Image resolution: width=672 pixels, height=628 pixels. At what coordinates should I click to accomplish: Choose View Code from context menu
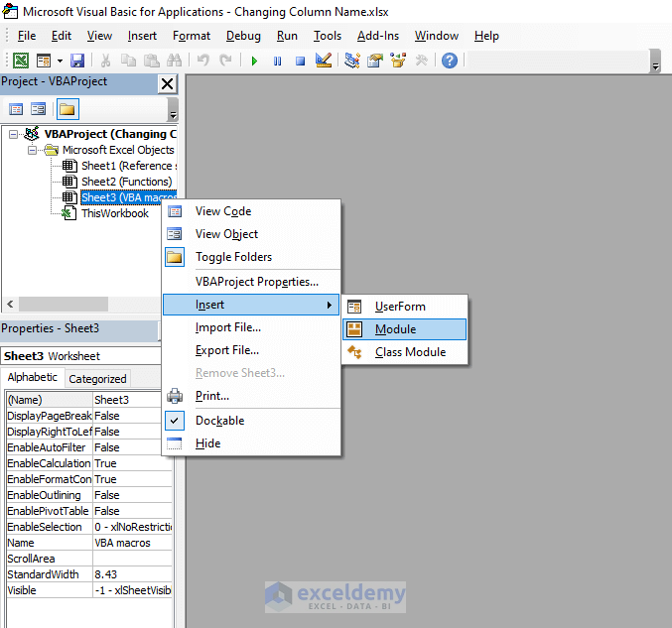[x=251, y=211]
